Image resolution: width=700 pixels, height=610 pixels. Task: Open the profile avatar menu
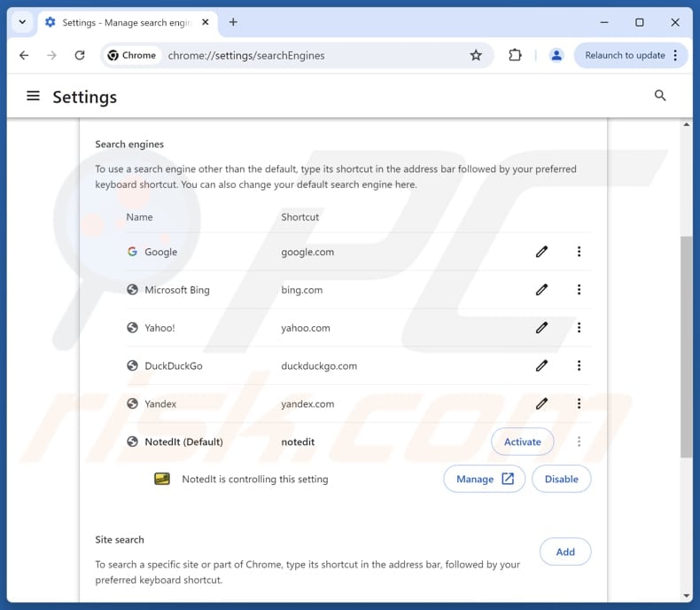(556, 55)
